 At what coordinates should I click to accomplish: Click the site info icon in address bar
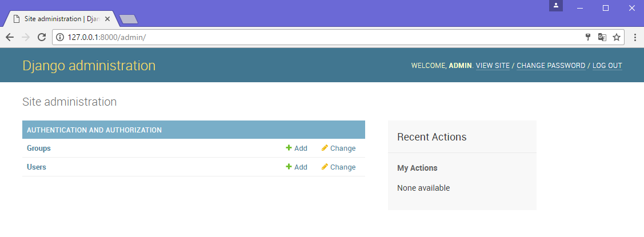[60, 37]
